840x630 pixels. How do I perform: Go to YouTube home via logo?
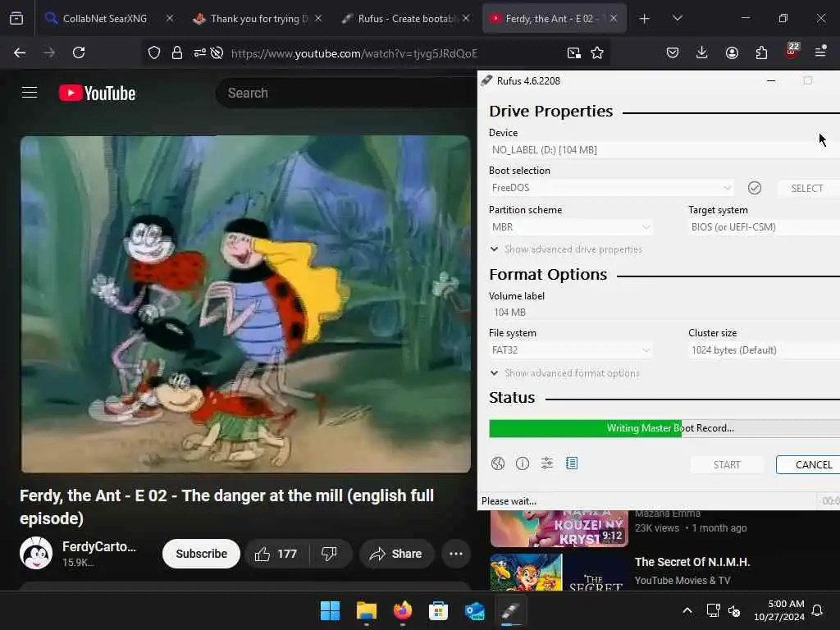[97, 94]
